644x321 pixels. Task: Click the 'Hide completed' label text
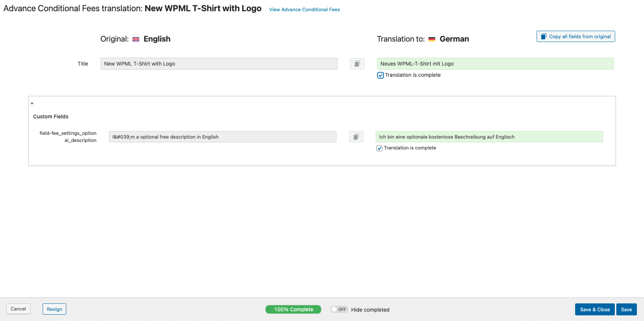tap(370, 310)
